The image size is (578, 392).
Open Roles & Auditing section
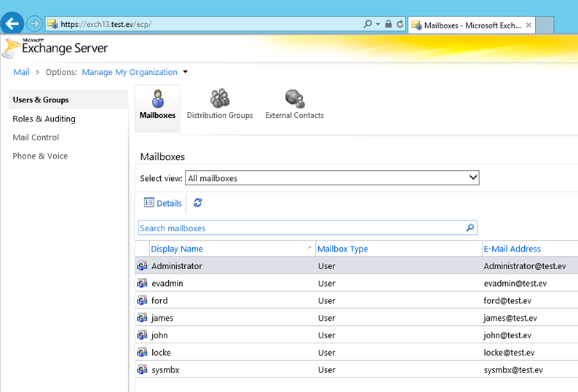(x=44, y=119)
